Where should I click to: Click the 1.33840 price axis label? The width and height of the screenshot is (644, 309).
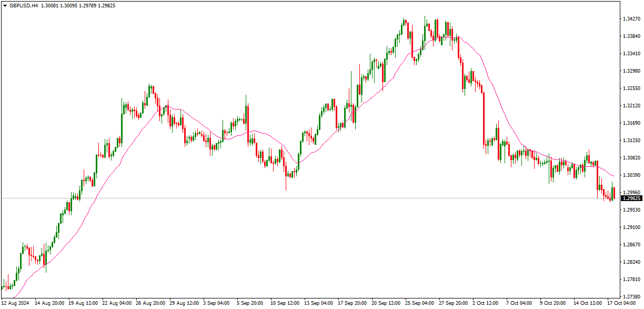pos(631,36)
